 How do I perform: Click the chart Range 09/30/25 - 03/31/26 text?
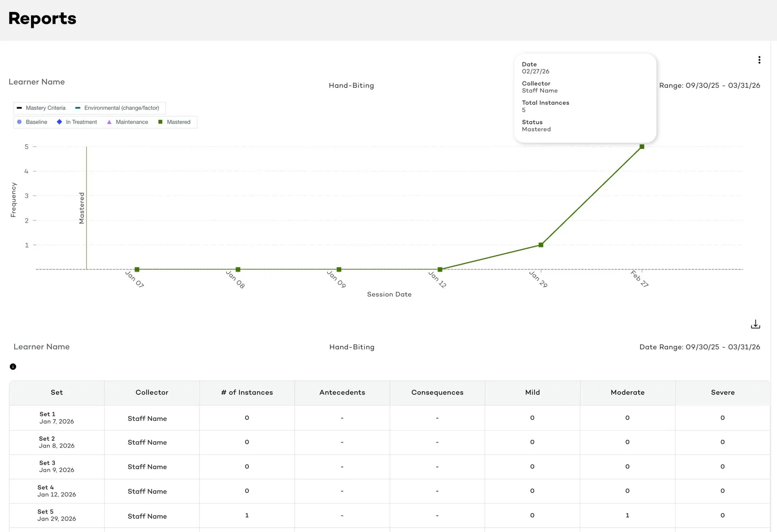[x=709, y=85]
